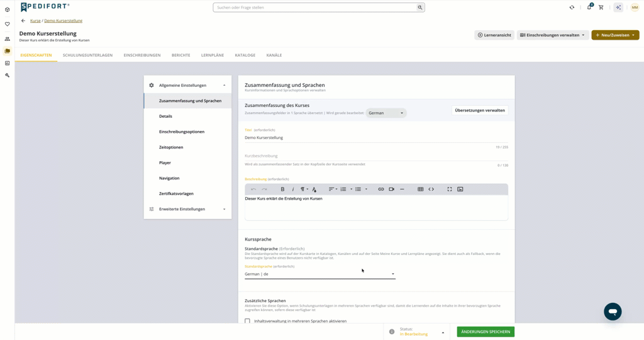This screenshot has height=340, width=644.
Task: Open bullet list style dropdown arrow
Action: (366, 189)
